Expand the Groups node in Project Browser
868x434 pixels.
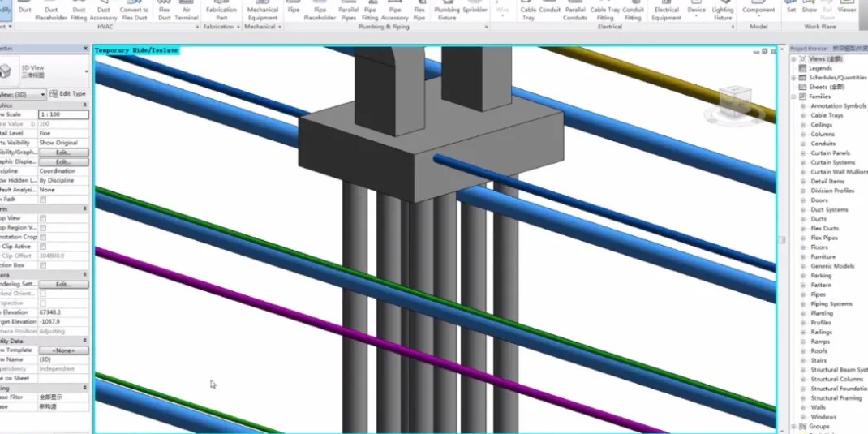point(794,426)
